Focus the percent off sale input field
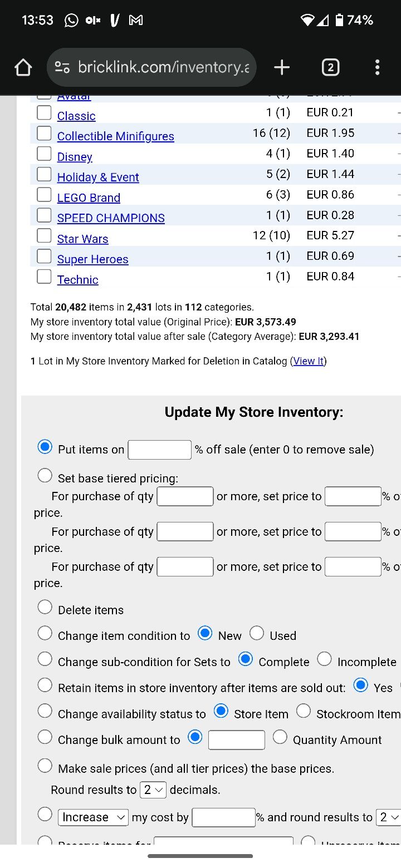Screen dimensions: 401x868 [x=160, y=450]
